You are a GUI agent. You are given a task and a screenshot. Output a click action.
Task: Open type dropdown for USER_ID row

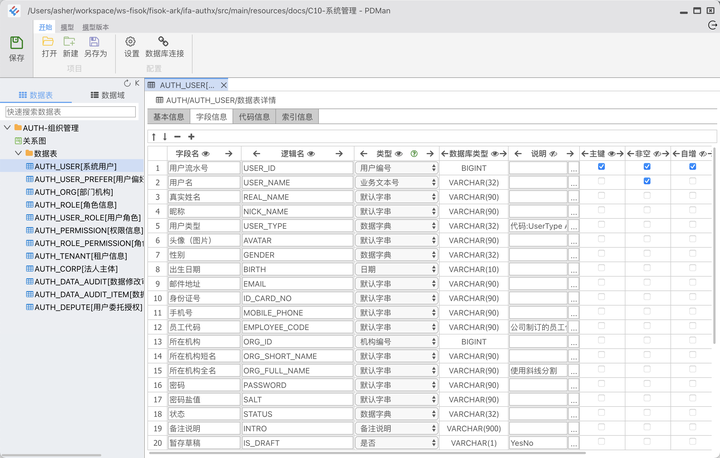pyautogui.click(x=397, y=168)
